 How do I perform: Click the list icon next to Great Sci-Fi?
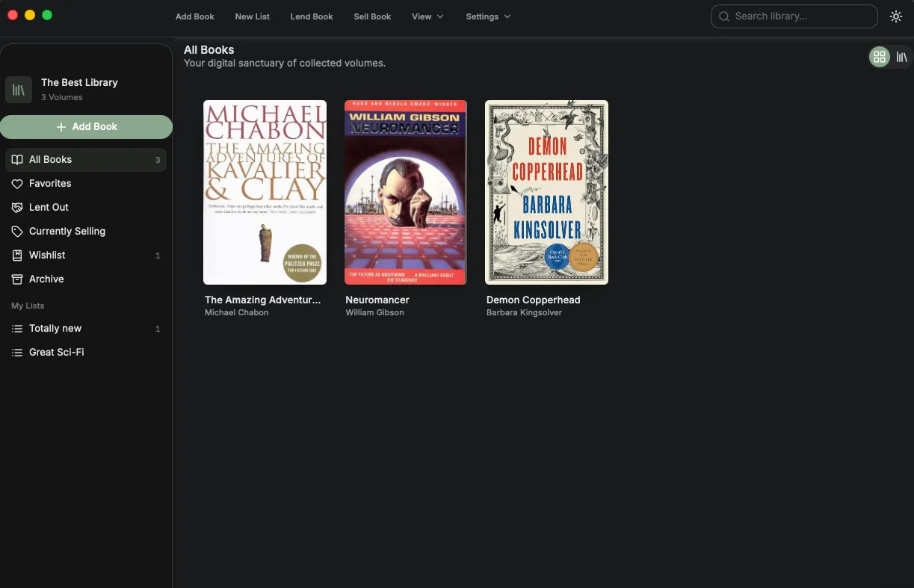point(17,353)
